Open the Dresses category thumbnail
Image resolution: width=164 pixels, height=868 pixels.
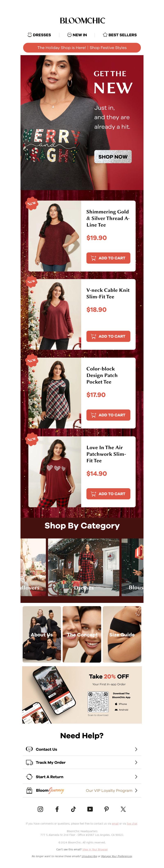(83, 567)
